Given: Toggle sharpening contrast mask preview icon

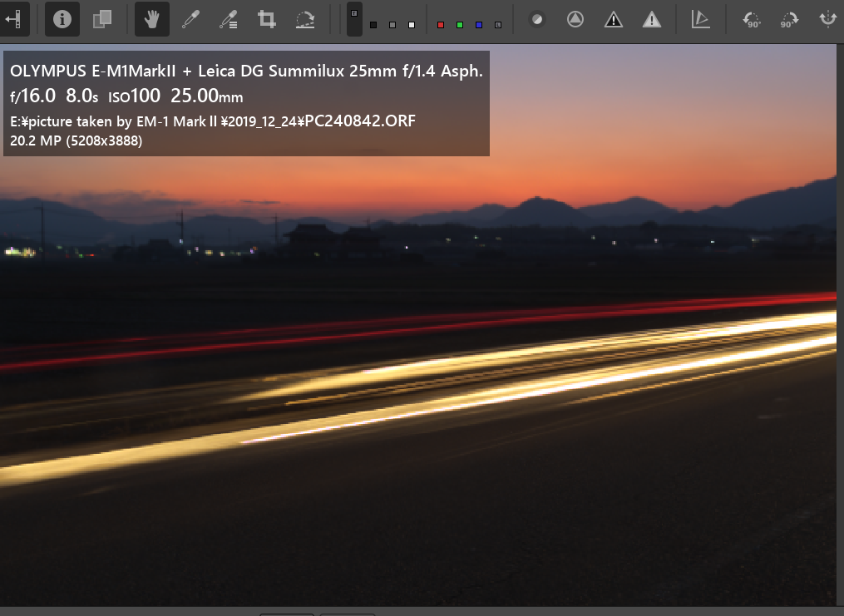Looking at the screenshot, I should point(575,19).
